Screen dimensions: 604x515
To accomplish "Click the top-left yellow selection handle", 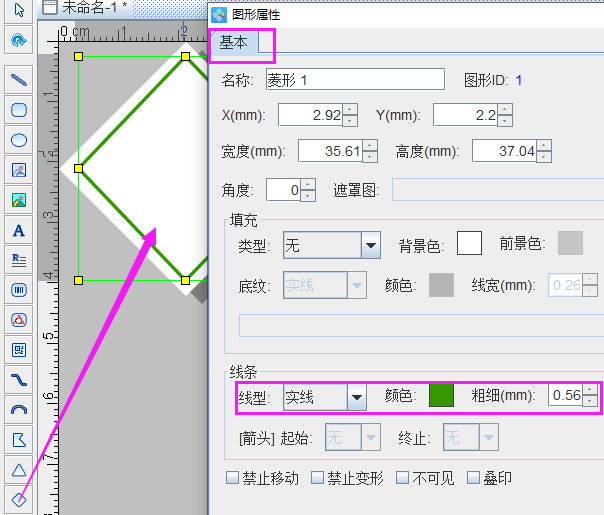I will pyautogui.click(x=78, y=57).
